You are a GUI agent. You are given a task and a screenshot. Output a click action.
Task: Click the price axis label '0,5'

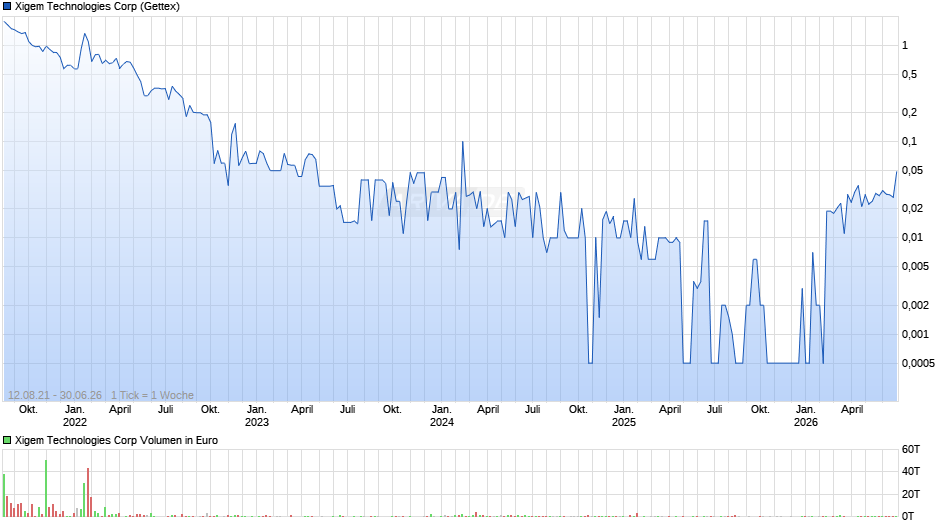click(x=909, y=74)
